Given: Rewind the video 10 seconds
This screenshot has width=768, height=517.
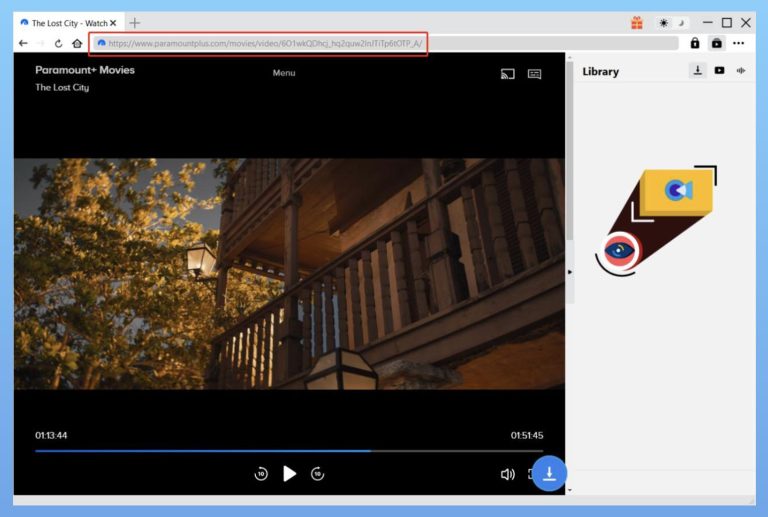Looking at the screenshot, I should [261, 474].
